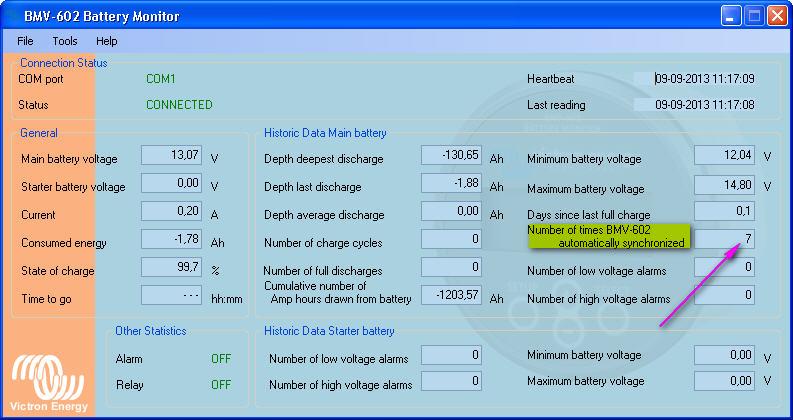This screenshot has height=420, width=793.
Task: Click the Heartbeat indicator box
Action: coord(641,78)
